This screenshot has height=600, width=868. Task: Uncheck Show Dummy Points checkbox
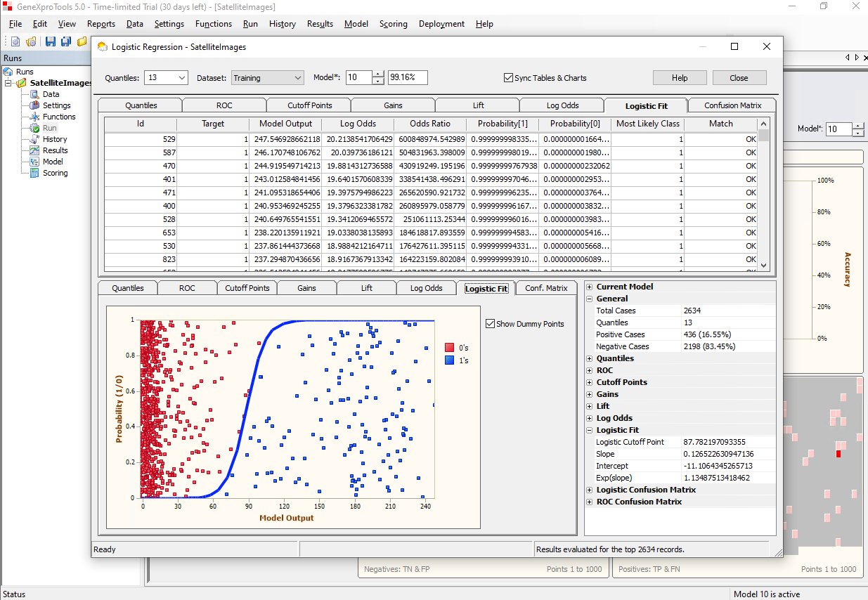(x=491, y=324)
